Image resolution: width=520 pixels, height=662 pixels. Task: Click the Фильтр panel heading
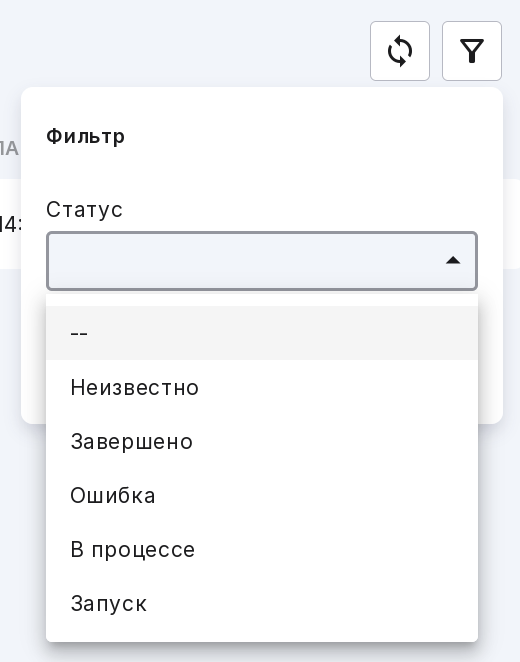[85, 137]
